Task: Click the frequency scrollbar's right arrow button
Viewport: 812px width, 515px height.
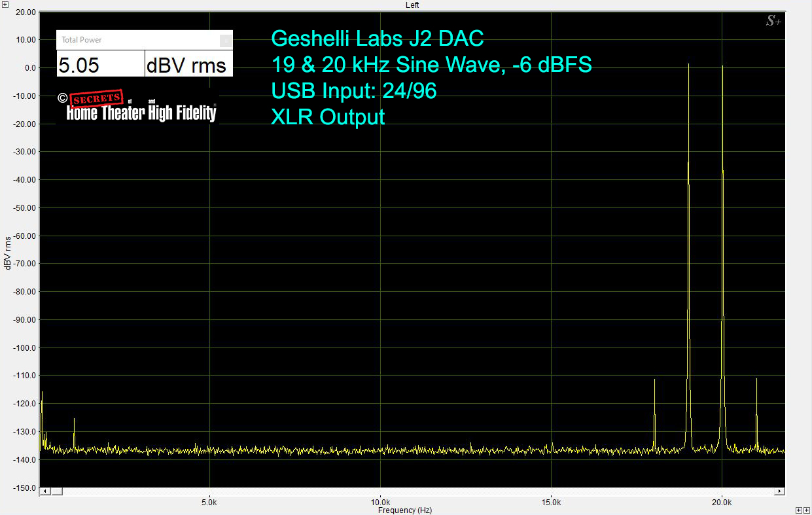Action: click(779, 491)
